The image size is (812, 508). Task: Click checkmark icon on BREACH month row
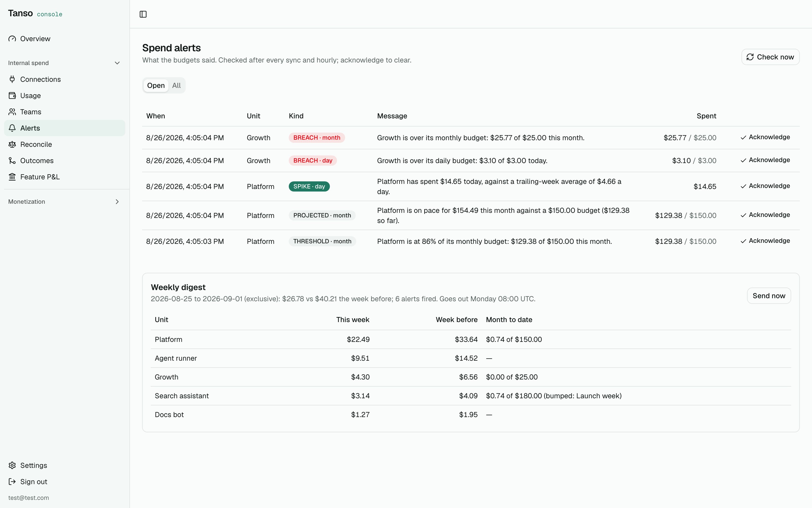tap(743, 137)
